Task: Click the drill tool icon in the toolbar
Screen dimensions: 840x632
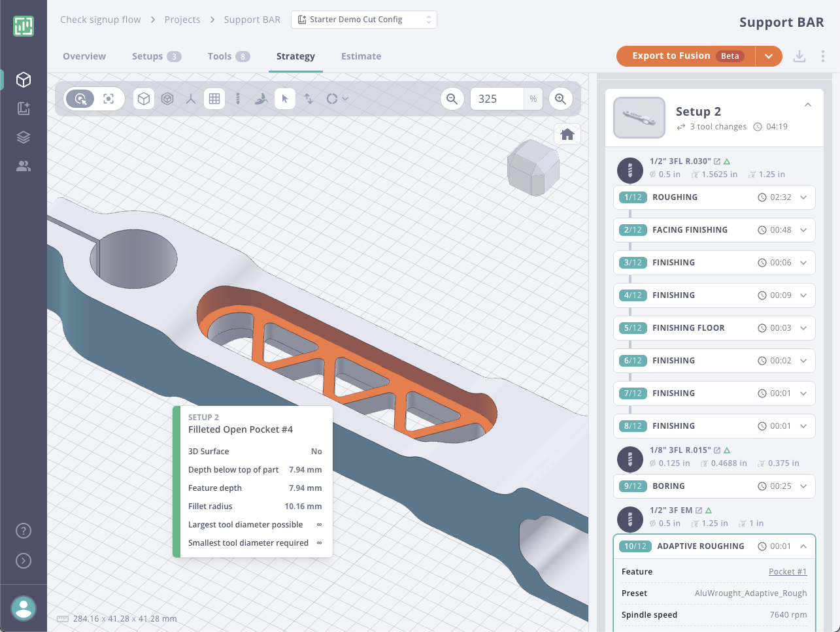Action: 238,99
